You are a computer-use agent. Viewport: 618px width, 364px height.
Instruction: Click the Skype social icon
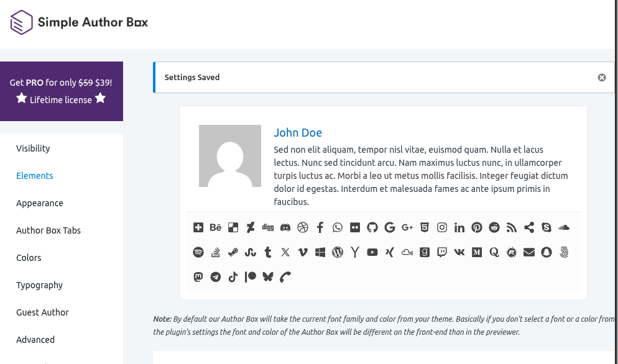pyautogui.click(x=547, y=227)
